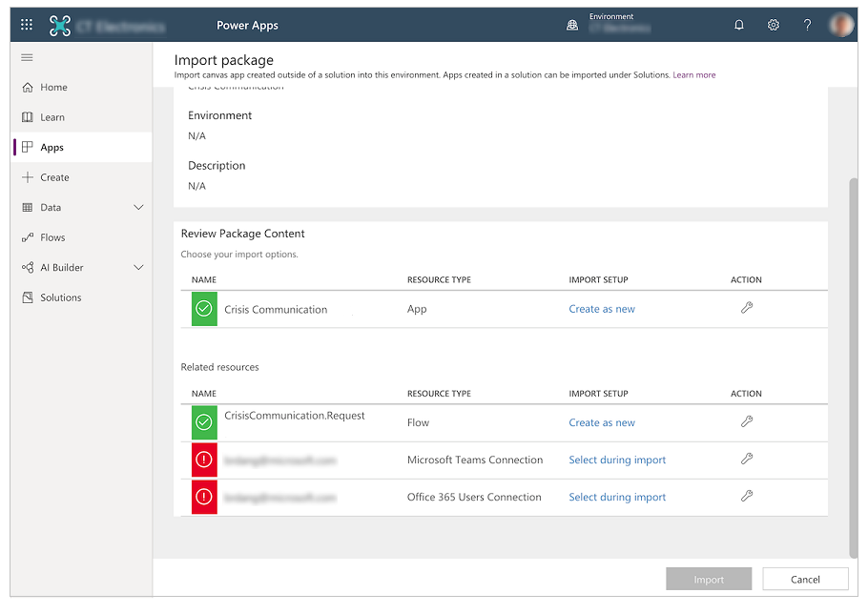
Task: Collapse the left navigation hamburger menu
Action: coord(27,57)
